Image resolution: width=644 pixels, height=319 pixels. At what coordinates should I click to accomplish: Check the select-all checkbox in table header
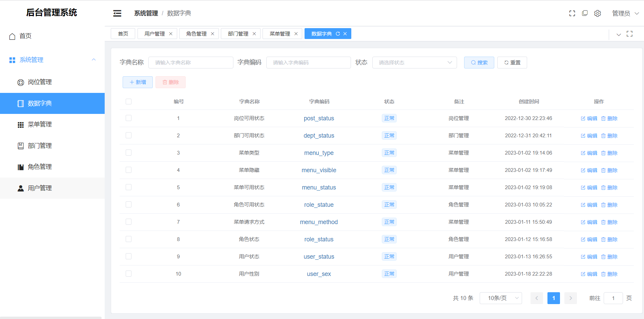click(x=128, y=101)
